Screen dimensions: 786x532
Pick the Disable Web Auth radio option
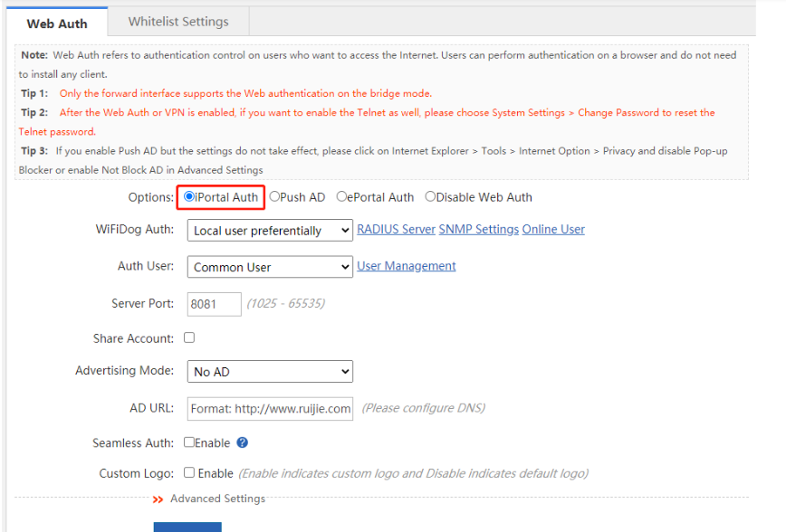click(x=430, y=196)
